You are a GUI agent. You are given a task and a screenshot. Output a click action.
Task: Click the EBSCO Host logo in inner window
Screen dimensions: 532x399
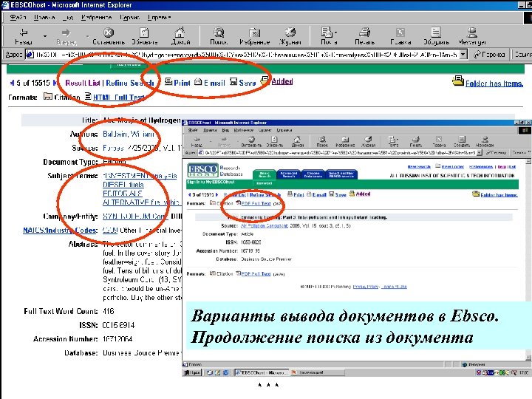202,170
